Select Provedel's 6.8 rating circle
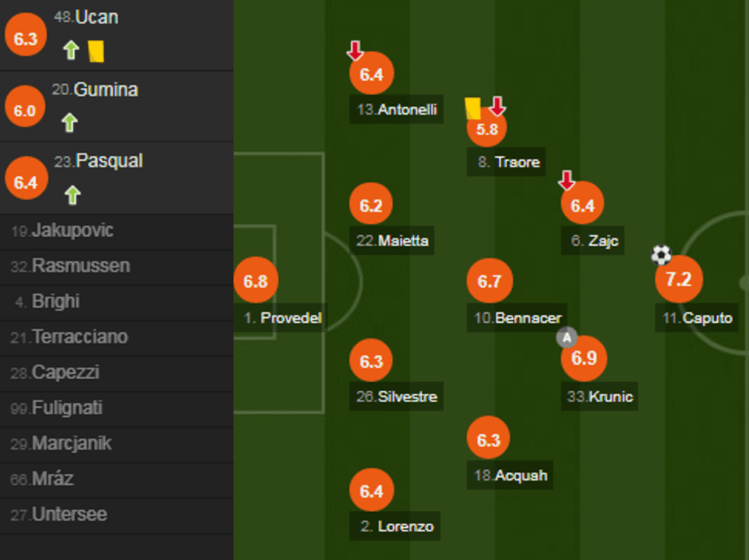This screenshot has height=560, width=749. 257,280
